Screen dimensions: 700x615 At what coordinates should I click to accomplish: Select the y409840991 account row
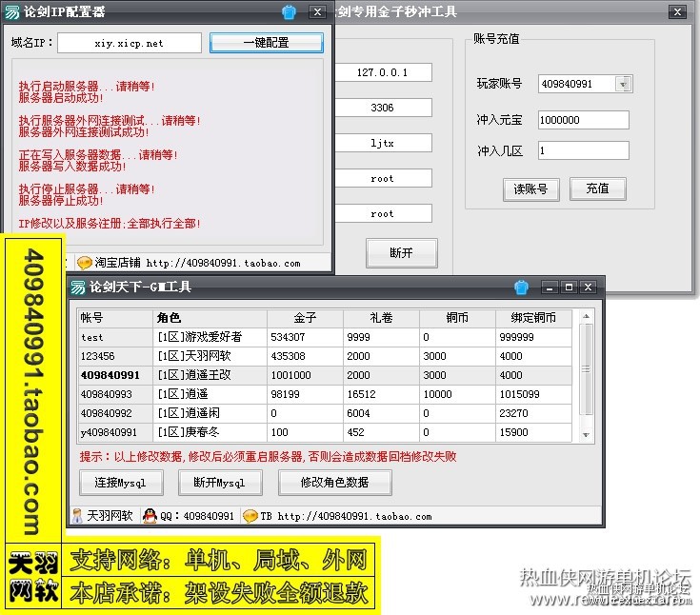pos(325,432)
